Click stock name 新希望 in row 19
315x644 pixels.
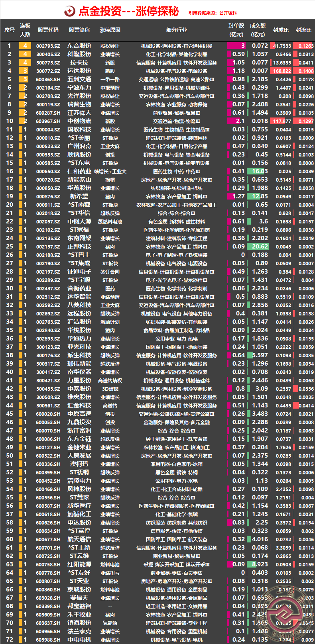[x=79, y=196]
